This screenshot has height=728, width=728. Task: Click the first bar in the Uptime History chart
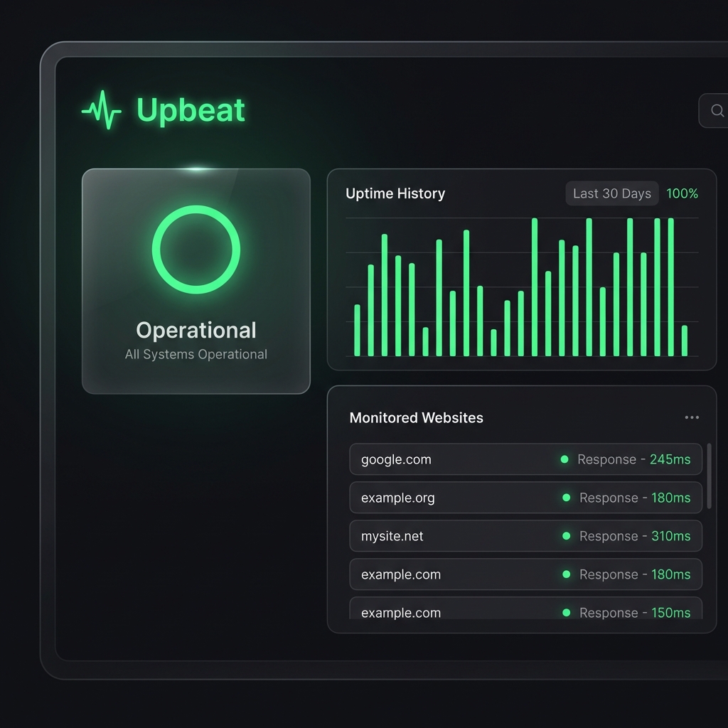357,331
